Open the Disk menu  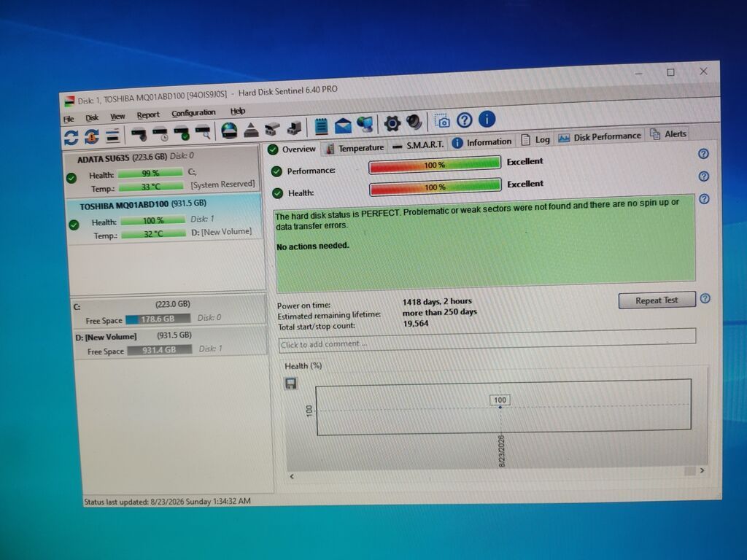tap(92, 117)
